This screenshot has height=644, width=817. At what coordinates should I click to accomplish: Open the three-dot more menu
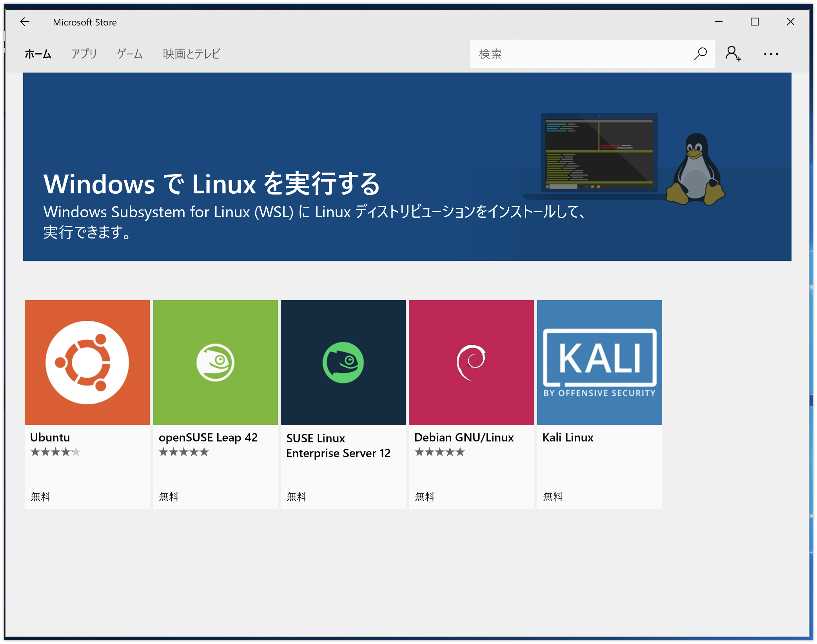click(771, 54)
